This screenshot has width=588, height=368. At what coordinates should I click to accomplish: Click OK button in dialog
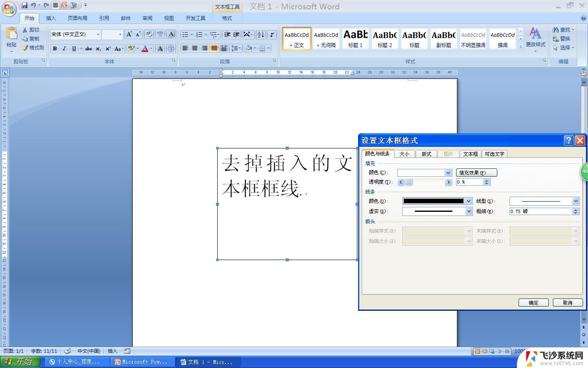(533, 303)
